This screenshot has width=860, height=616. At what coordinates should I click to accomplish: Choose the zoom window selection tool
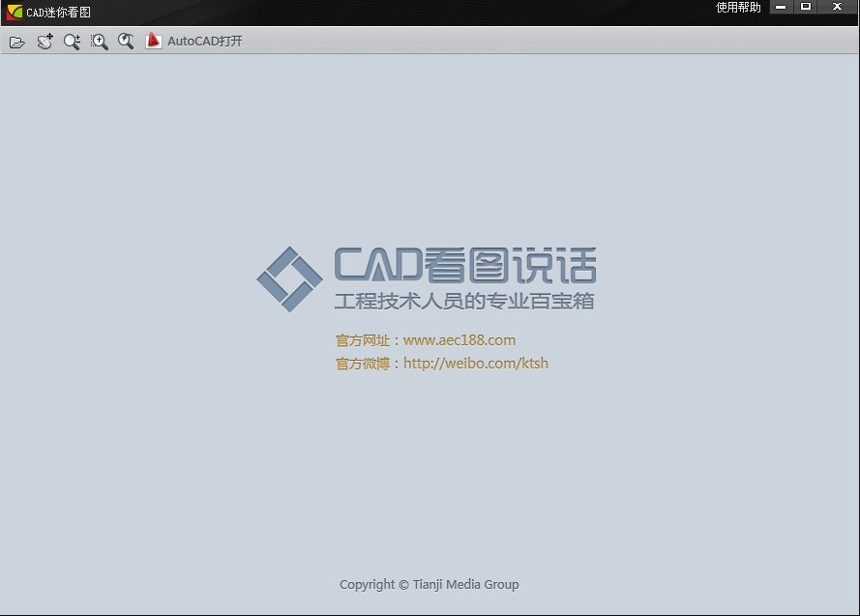[x=99, y=42]
